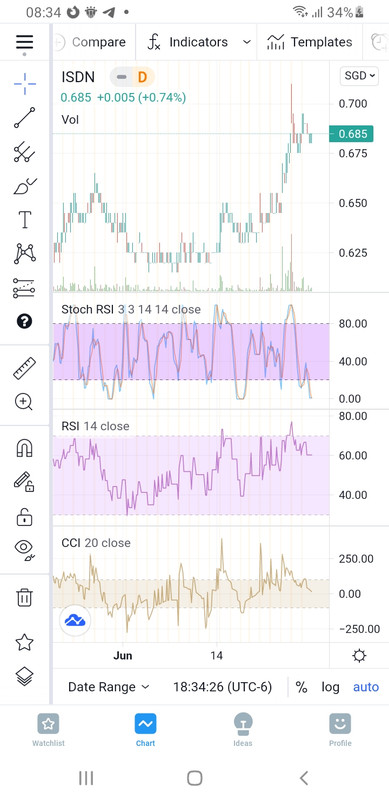The height and width of the screenshot is (800, 389).
Task: Tap Android recent apps button
Action: pos(86,778)
